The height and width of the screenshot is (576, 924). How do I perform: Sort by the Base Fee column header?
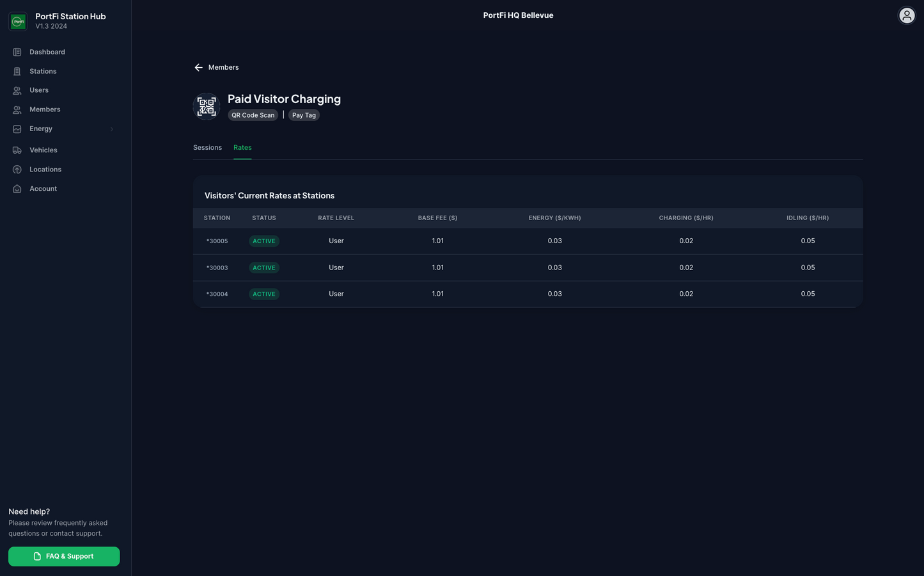(437, 218)
